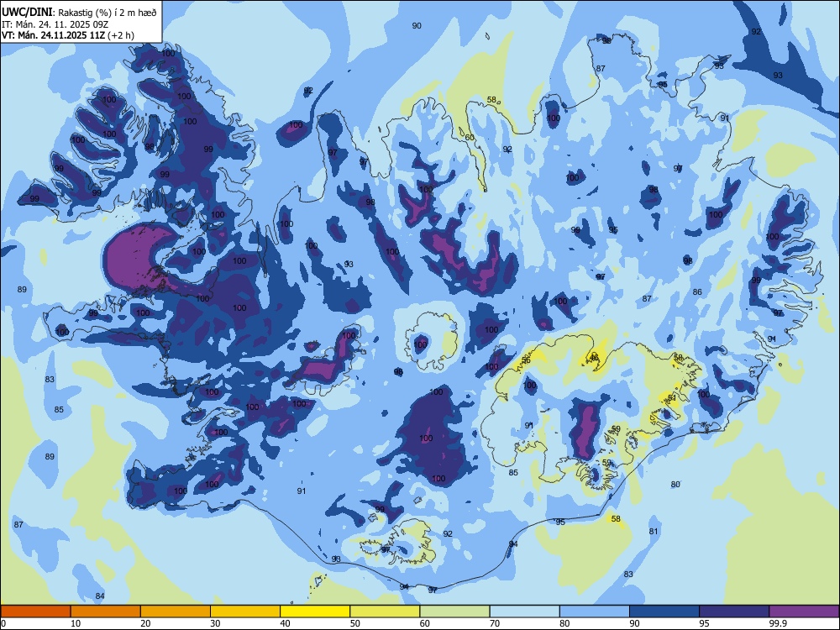Image resolution: width=840 pixels, height=630 pixels.
Task: Select the 10–20 orange legend swatch
Action: coord(106,612)
